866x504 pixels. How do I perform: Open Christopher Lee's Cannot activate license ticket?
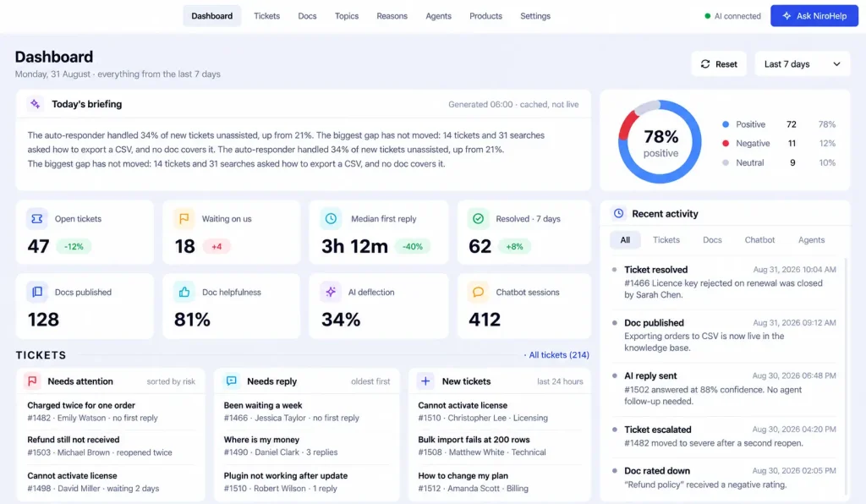coord(500,411)
